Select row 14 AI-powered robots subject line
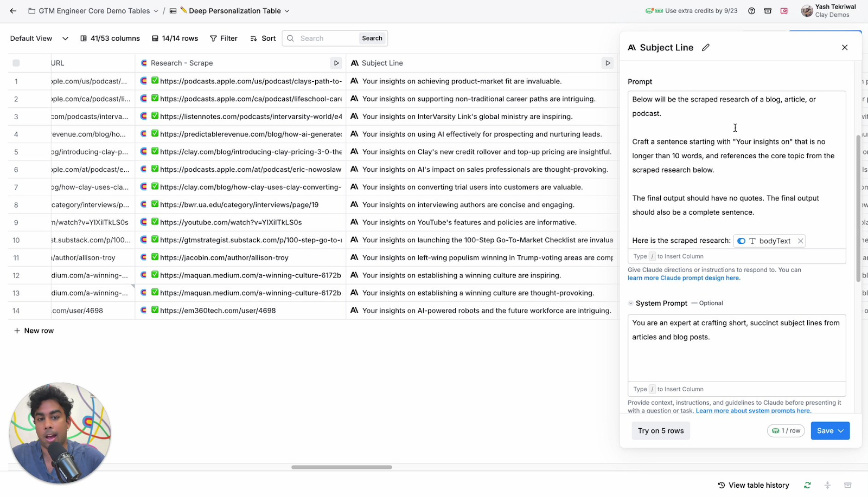 [x=482, y=311]
